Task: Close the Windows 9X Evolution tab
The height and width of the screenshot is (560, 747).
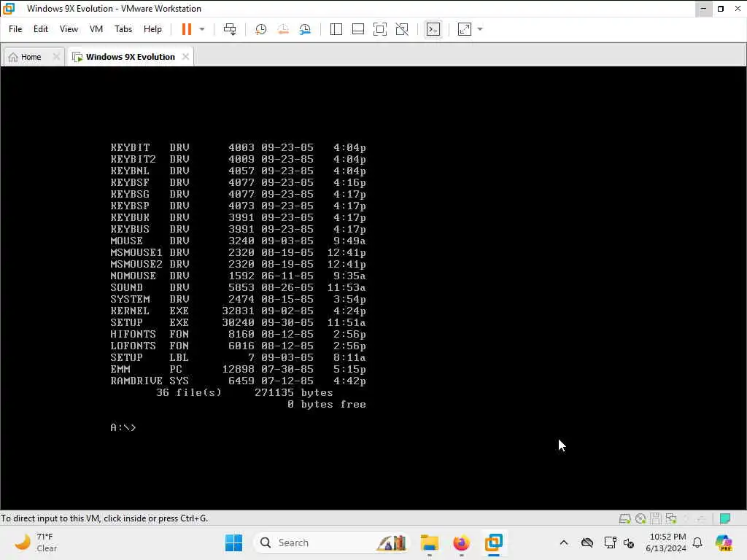Action: click(x=185, y=57)
